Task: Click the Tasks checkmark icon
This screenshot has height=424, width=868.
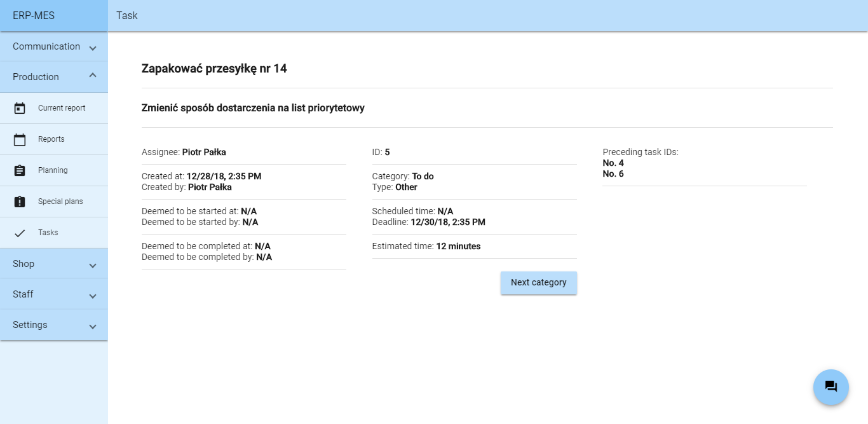Action: pyautogui.click(x=20, y=233)
